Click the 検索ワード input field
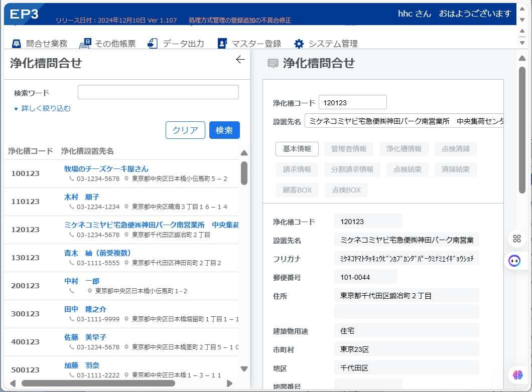Screen dimensions: 532x392 [158, 92]
